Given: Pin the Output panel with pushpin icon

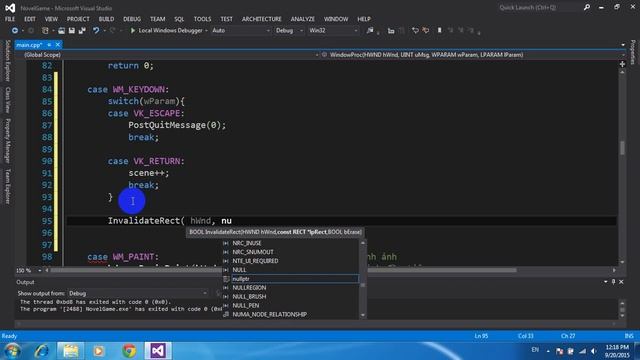Looking at the screenshot, I should 613,282.
